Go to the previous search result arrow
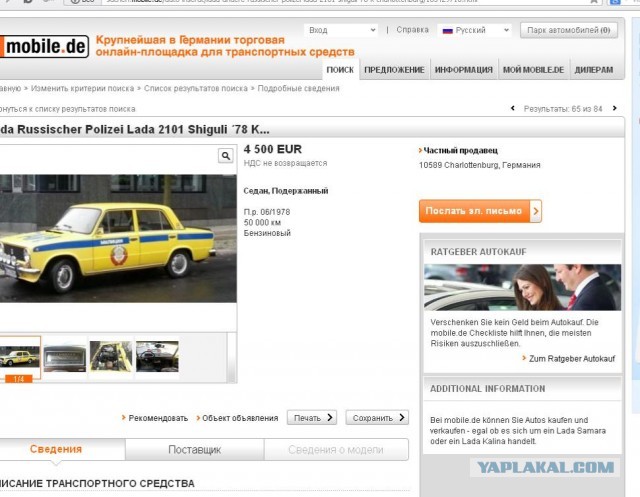The height and width of the screenshot is (497, 640). [x=513, y=108]
